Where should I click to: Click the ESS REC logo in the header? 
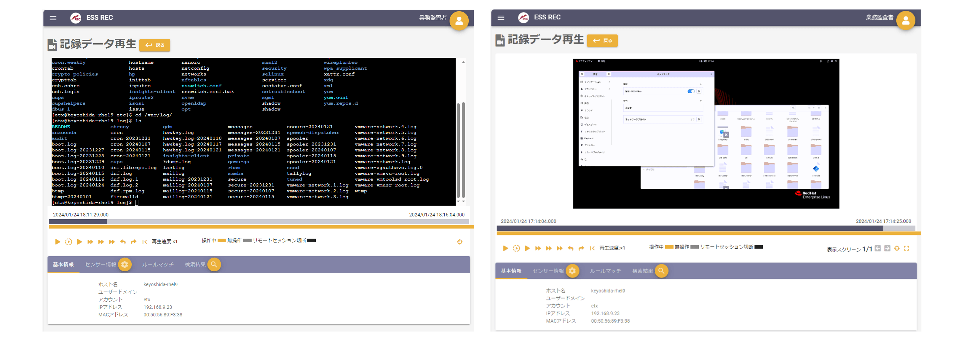pos(76,18)
